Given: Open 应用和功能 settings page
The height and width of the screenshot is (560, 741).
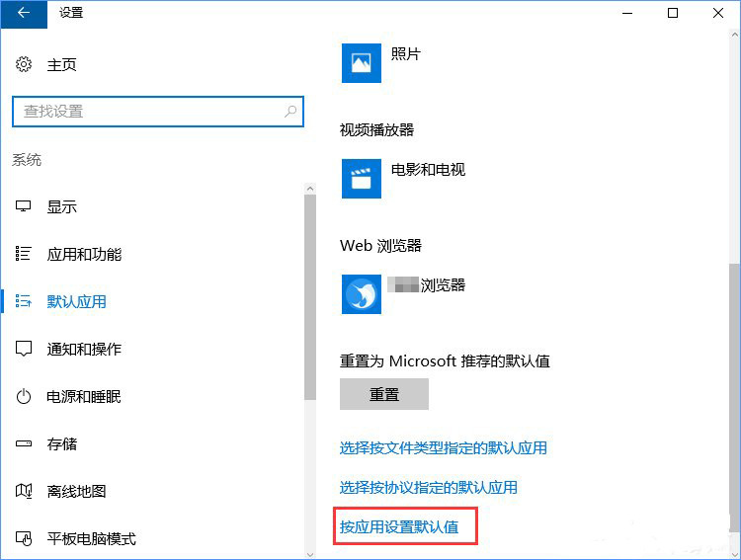Looking at the screenshot, I should tap(84, 255).
